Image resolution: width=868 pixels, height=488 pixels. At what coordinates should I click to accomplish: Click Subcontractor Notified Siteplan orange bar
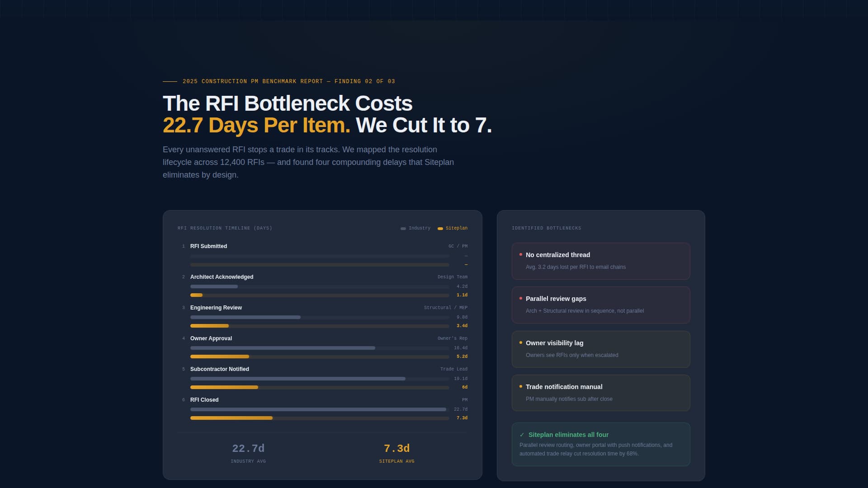(224, 387)
